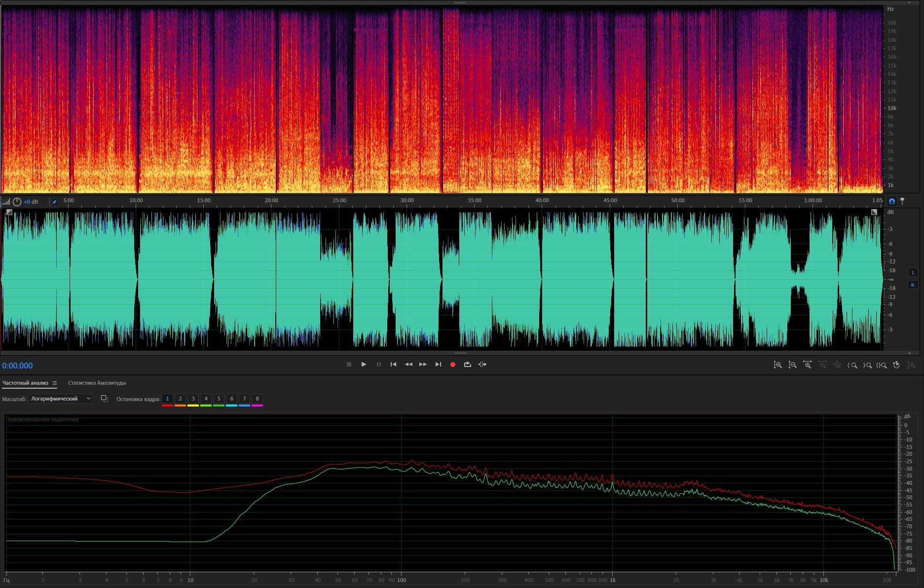Viewport: 924px width, 588px height.
Task: Open the Частотный анализ panel menu
Action: pos(55,383)
